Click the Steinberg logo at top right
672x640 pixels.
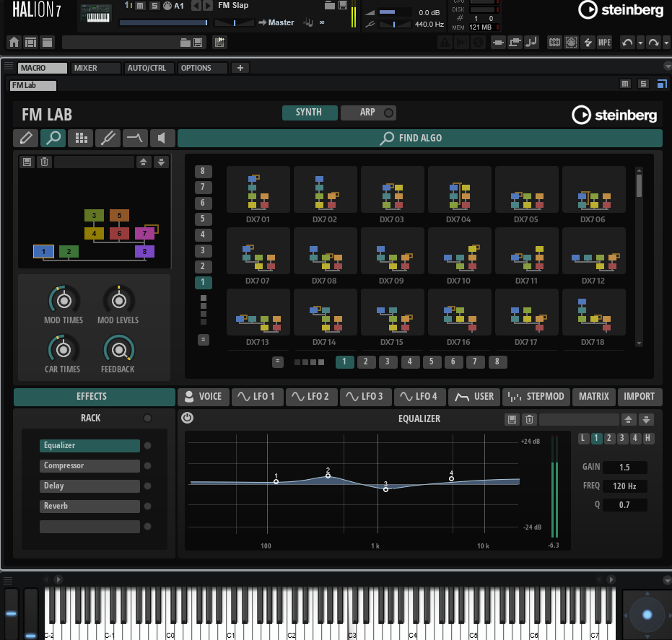621,10
